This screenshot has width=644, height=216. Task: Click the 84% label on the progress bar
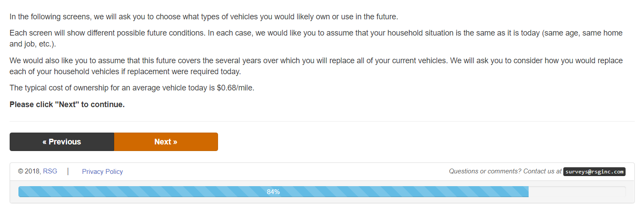(x=273, y=192)
